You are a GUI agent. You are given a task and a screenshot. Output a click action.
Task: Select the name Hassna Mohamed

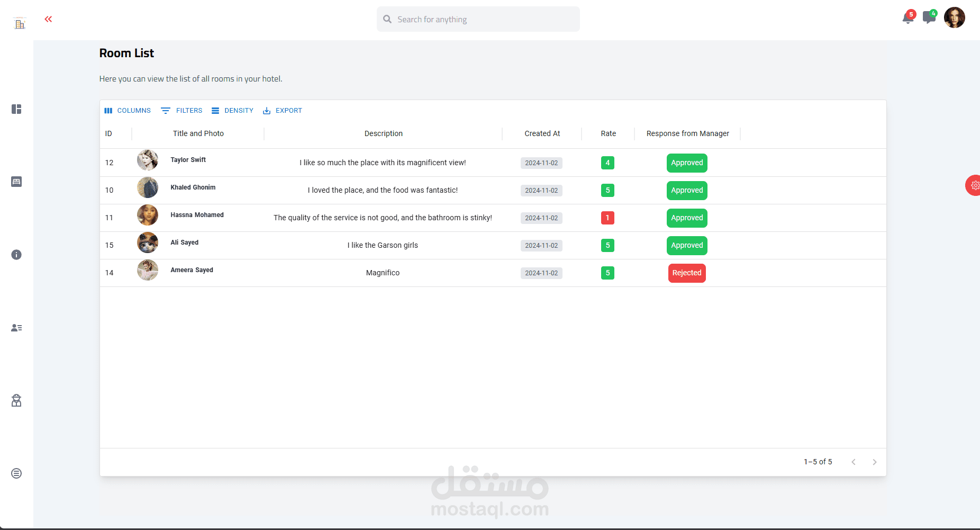point(197,215)
